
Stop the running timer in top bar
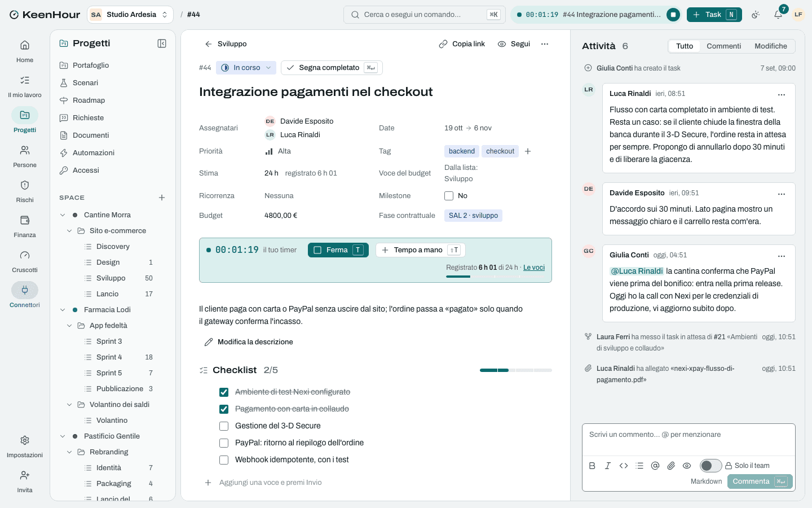(x=673, y=15)
